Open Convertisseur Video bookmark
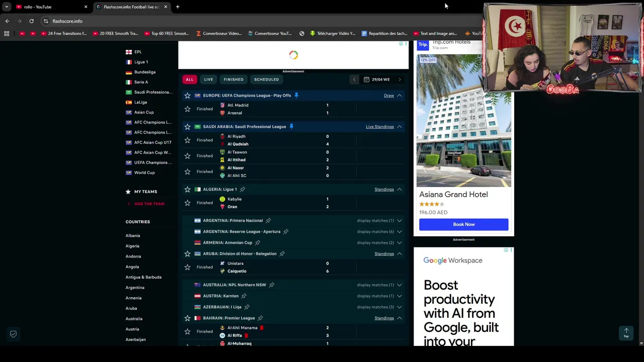Image resolution: width=644 pixels, height=362 pixels. 219,34
